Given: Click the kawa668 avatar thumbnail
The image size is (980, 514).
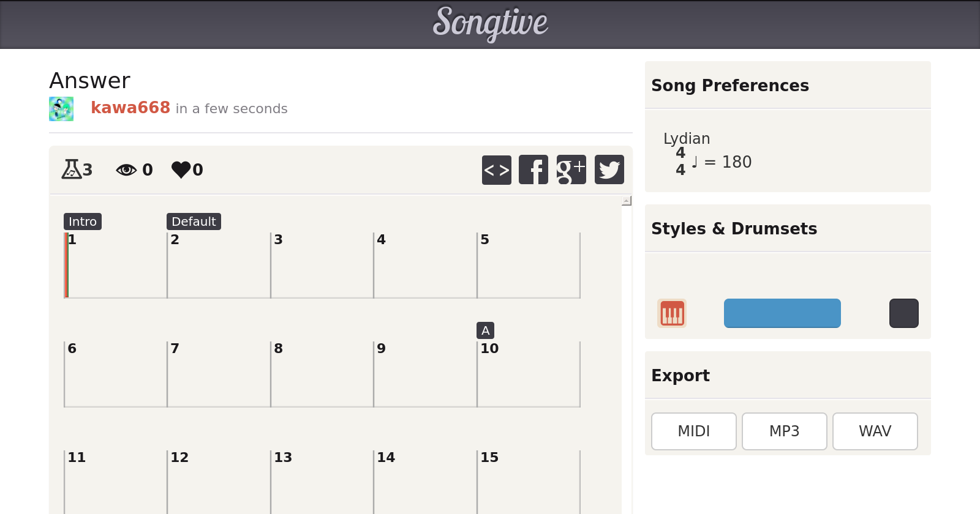Looking at the screenshot, I should 61,109.
